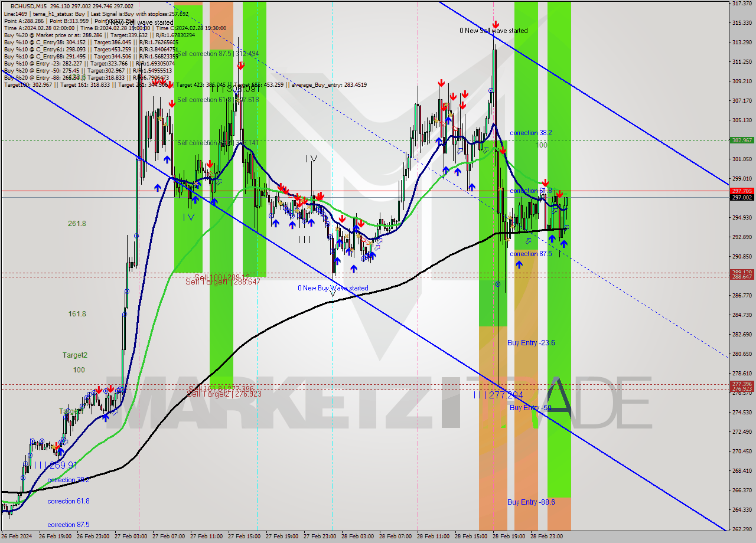Select the 'I I I 269.91' wave label
Screen dimensions: 756x543
coord(56,465)
